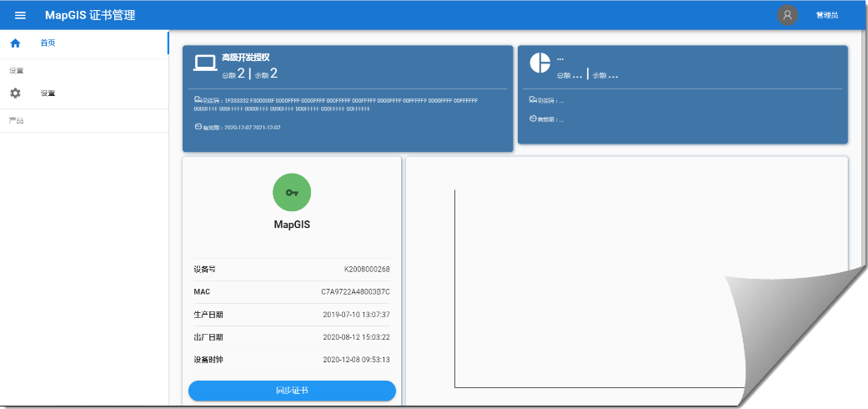Click the 高级开发授权 card title

(245, 58)
